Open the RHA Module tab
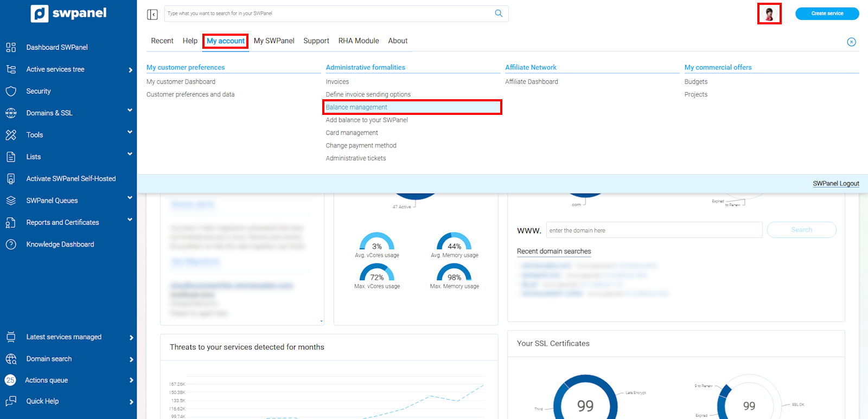Viewport: 868px width, 419px height. pyautogui.click(x=359, y=41)
